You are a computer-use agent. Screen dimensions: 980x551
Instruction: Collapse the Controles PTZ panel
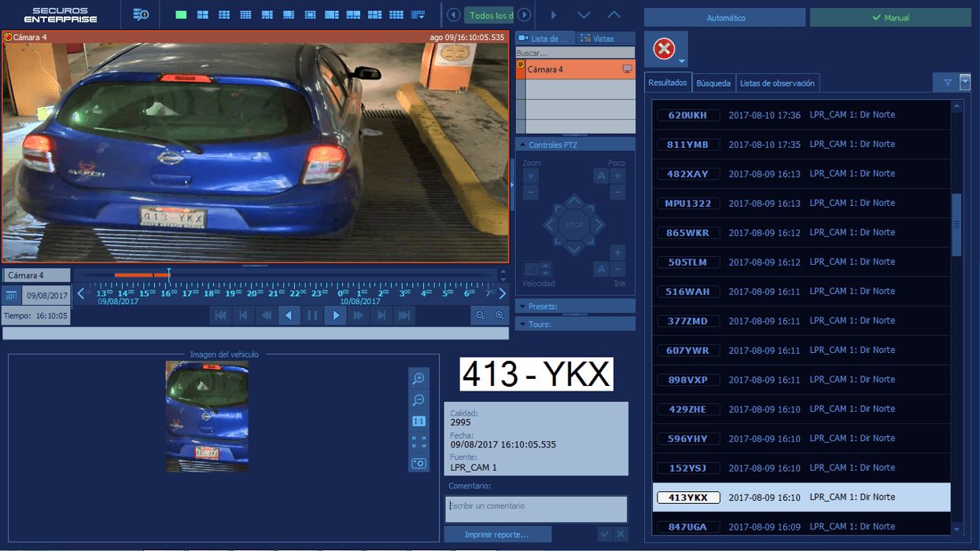coord(575,145)
